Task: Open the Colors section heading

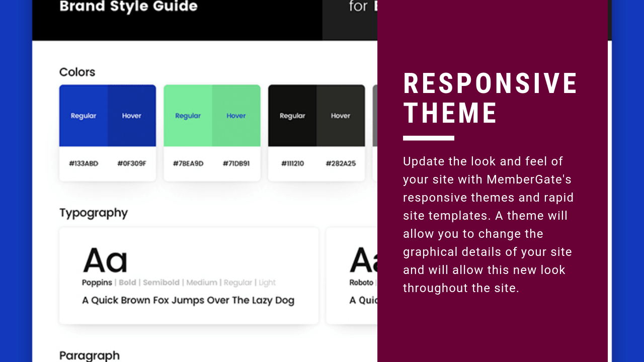Action: click(x=77, y=72)
